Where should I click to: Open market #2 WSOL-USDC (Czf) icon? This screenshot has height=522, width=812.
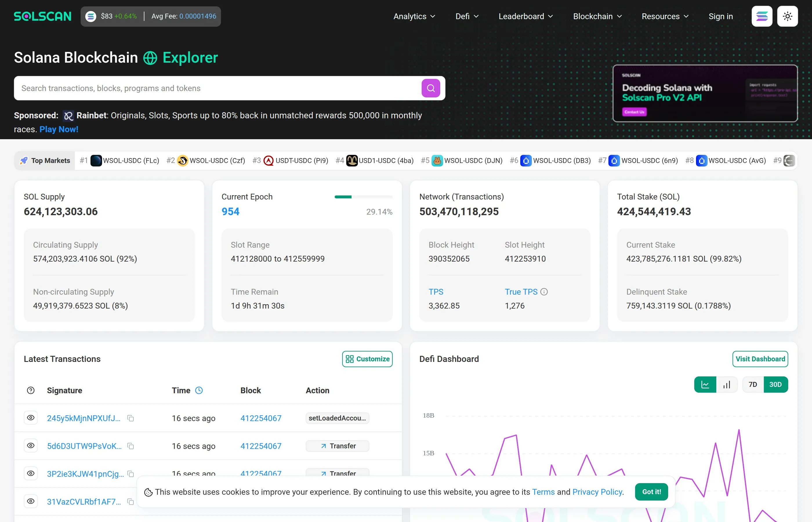[x=183, y=161]
